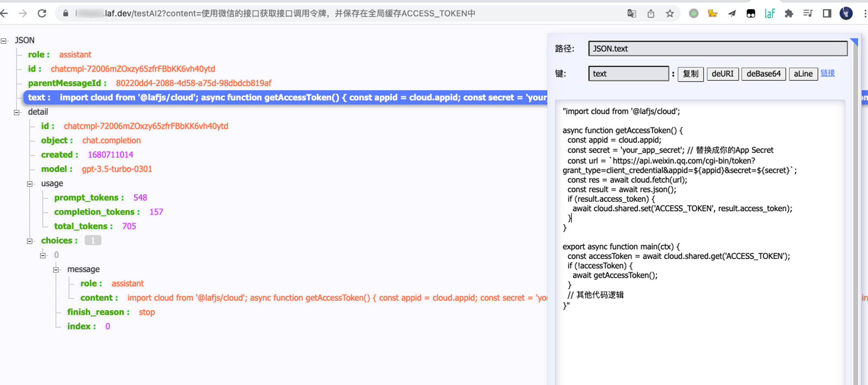This screenshot has width=868, height=385.
Task: Open the 链接 link
Action: [x=828, y=73]
